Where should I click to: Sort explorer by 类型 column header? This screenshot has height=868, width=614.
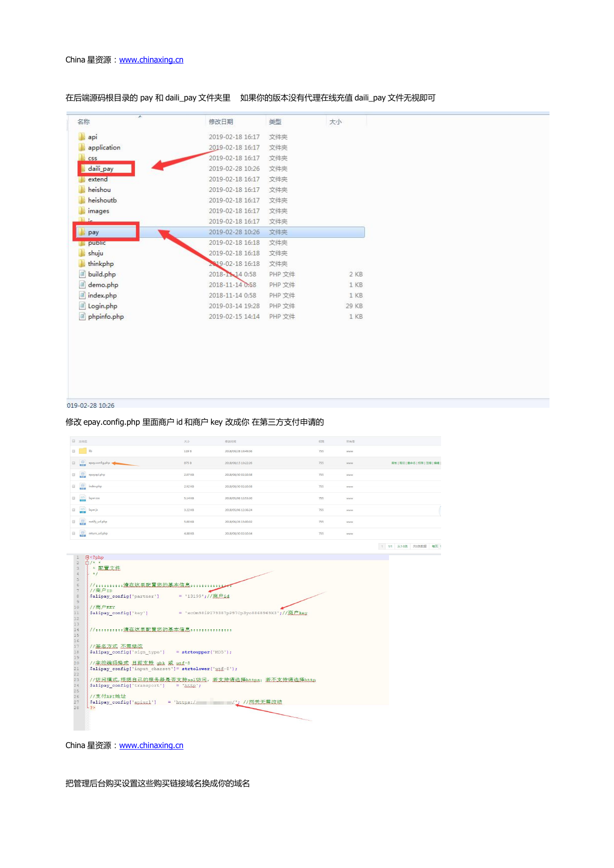tap(275, 121)
